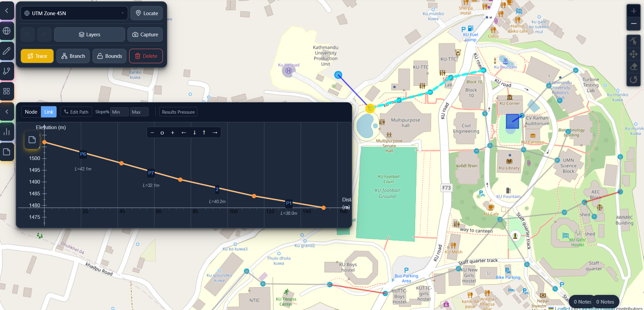Viewport: 644px width, 310px height.
Task: Toggle the Trace mode button
Action: 37,56
